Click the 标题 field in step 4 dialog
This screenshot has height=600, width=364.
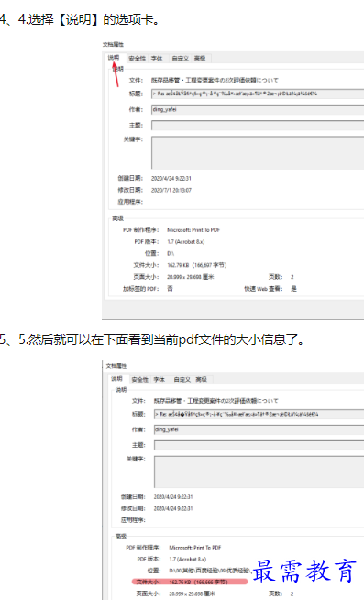pos(258,94)
